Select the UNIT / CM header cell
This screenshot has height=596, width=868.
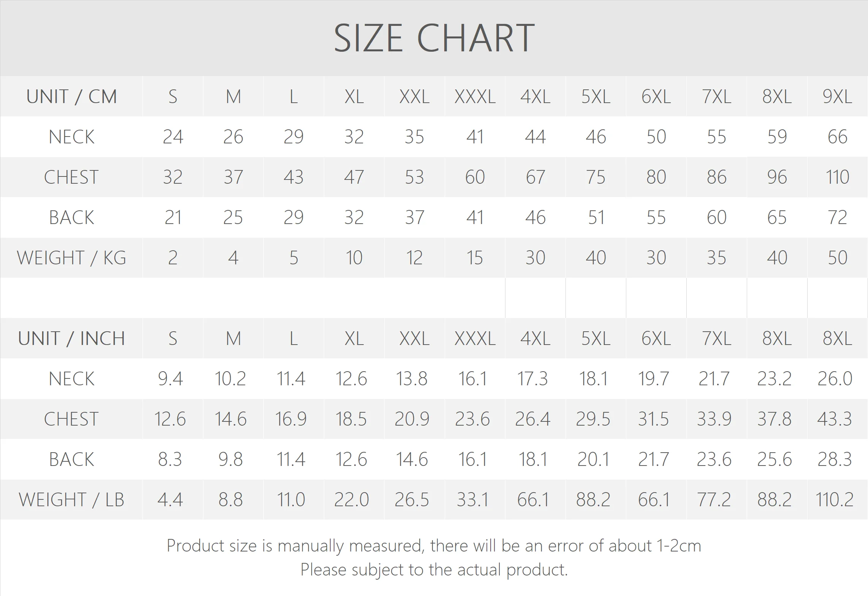pos(71,97)
